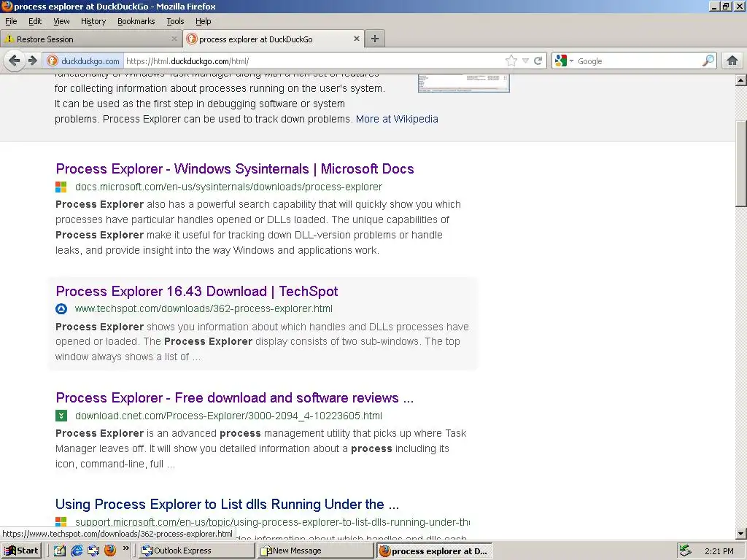Click the Google search input box

(x=638, y=61)
